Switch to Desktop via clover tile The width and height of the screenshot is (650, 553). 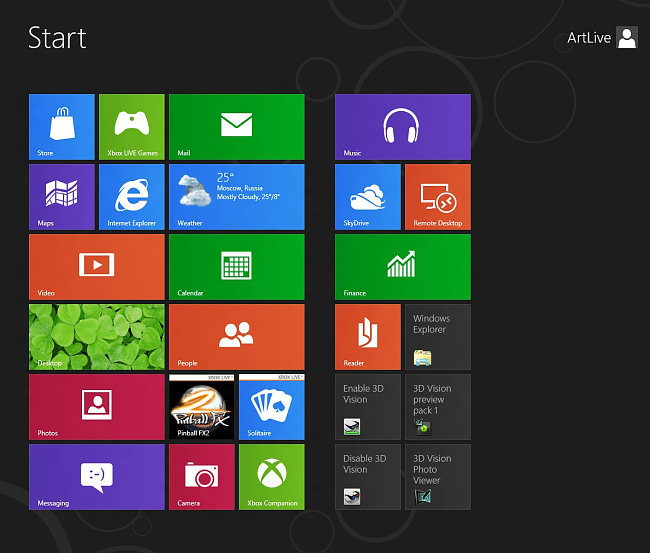pos(97,337)
